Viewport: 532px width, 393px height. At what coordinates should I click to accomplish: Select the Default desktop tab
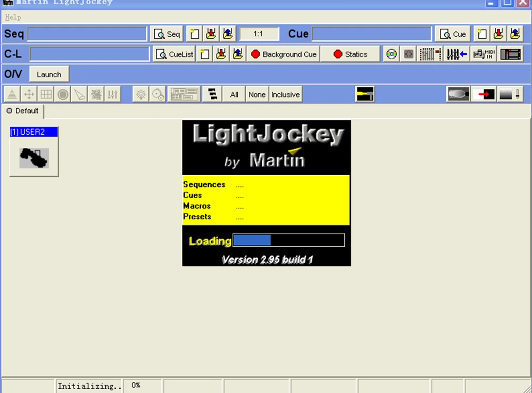(23, 111)
